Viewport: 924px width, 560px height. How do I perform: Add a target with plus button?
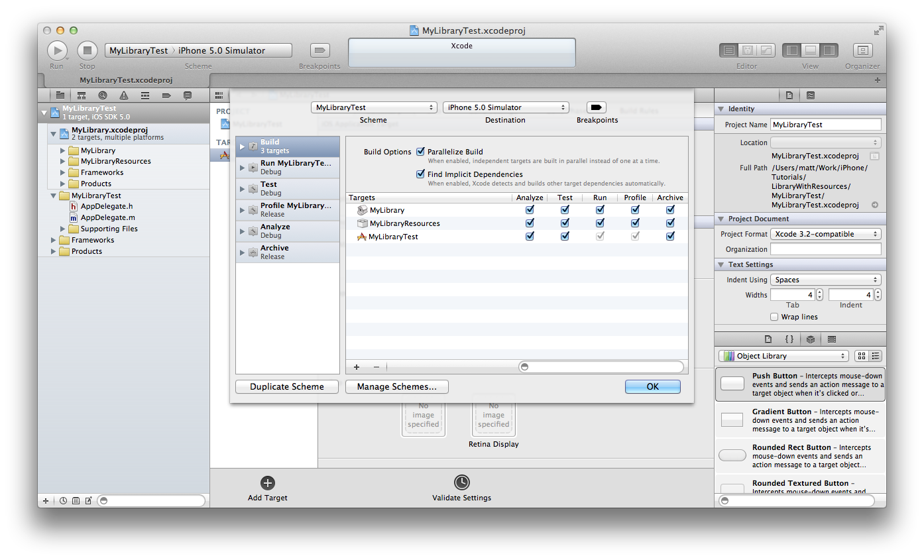357,366
